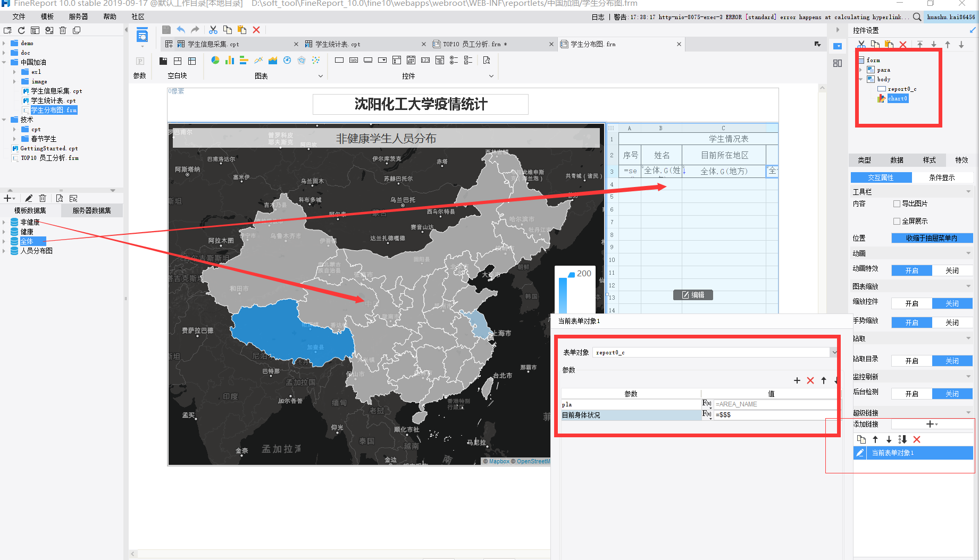Click the redo arrow icon
Screen dimensions: 979x560
[195, 30]
